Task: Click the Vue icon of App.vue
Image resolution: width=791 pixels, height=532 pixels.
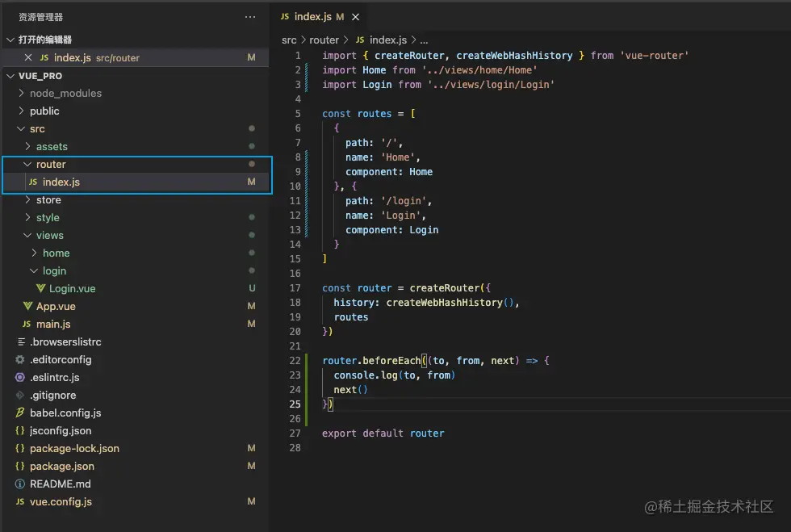Action: click(x=28, y=306)
